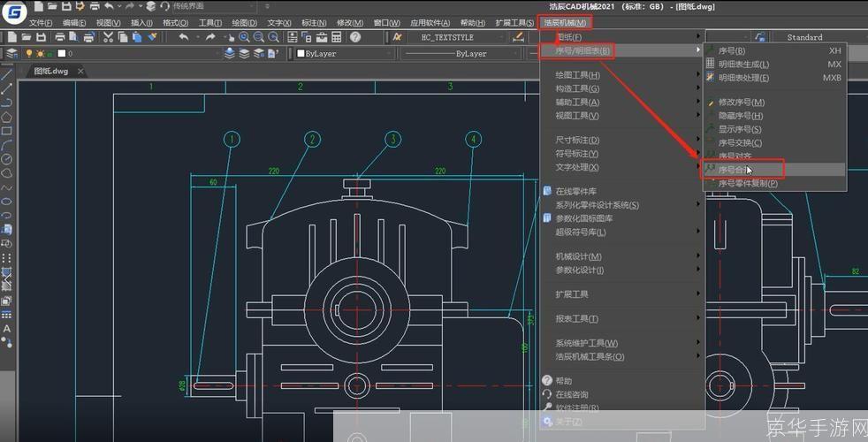The image size is (868, 442).
Task: Open the Layer Properties Manager icon
Action: click(x=11, y=54)
